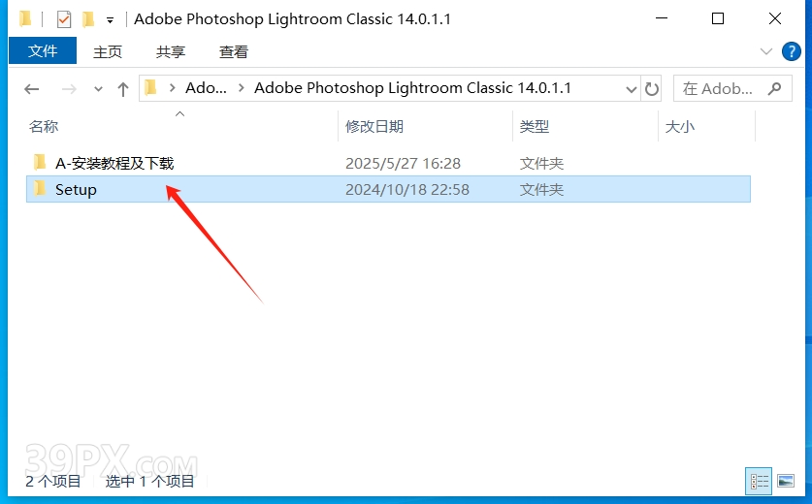
Task: Click the properties checkmark quick access icon
Action: pyautogui.click(x=64, y=19)
